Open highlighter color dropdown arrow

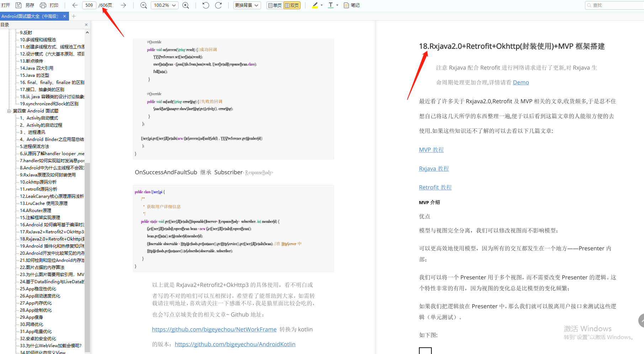[x=322, y=5]
